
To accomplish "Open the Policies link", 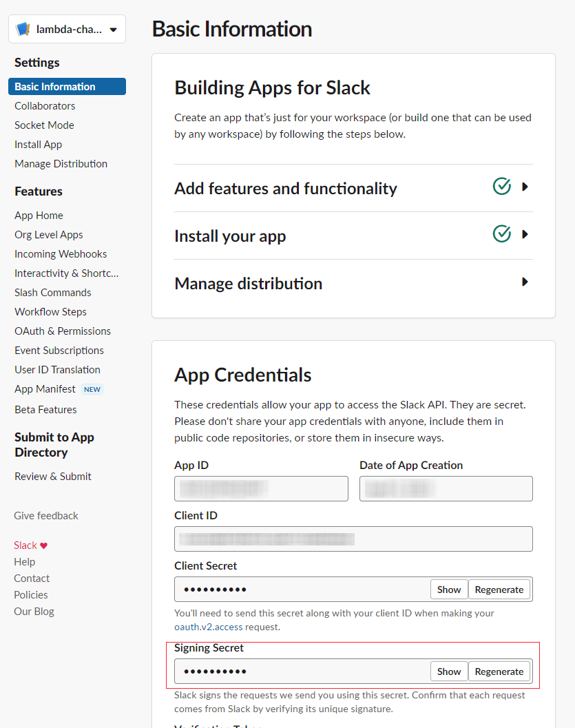I will (x=30, y=595).
